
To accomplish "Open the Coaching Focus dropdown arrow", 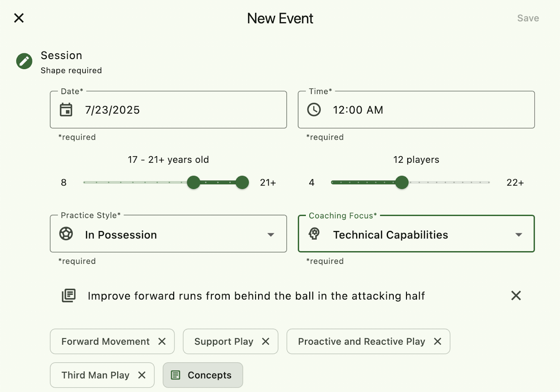I will 518,234.
